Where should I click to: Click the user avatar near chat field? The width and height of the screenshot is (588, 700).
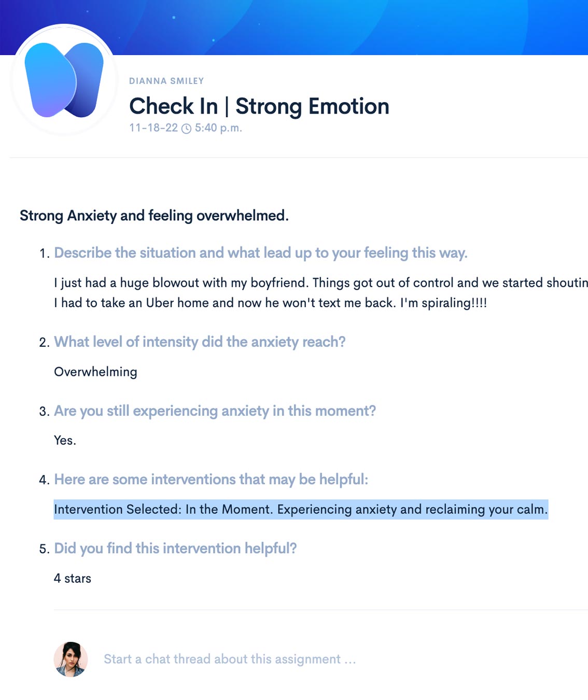pos(71,659)
